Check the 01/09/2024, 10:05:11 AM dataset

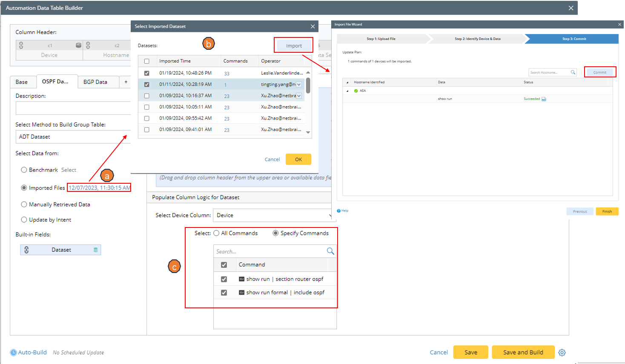147,107
